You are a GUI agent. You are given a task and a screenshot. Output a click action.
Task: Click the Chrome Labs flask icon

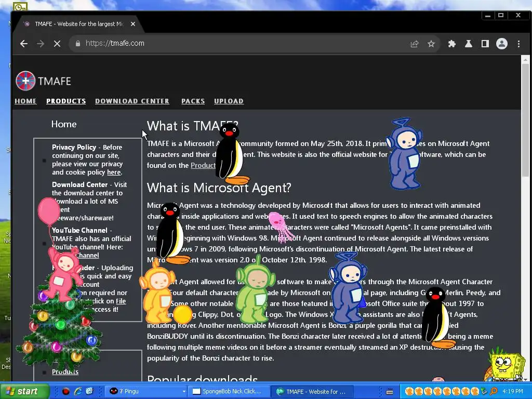[x=469, y=44]
